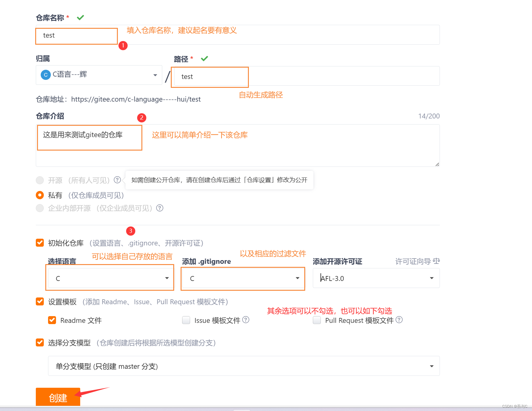
Task: Click the help icon after Issue 模板文件
Action: pyautogui.click(x=246, y=320)
